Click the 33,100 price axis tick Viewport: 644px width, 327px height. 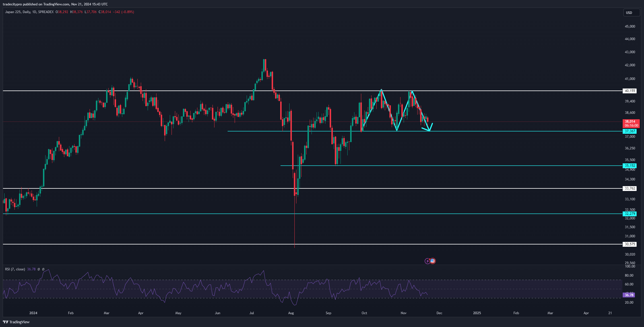point(630,199)
